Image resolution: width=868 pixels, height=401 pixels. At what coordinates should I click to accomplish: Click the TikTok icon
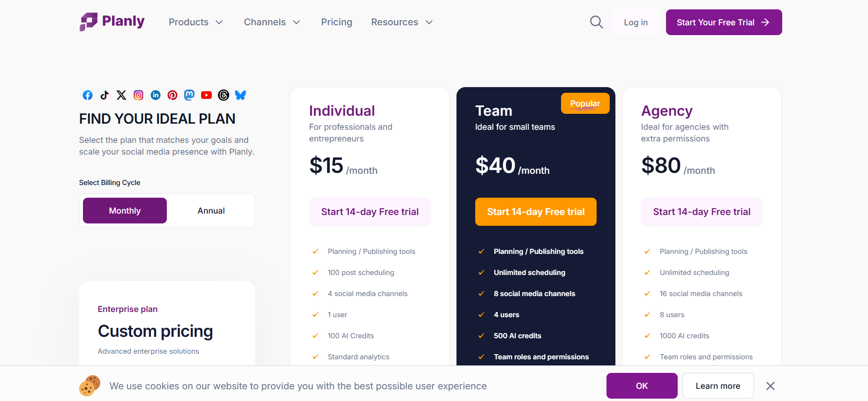coord(105,95)
